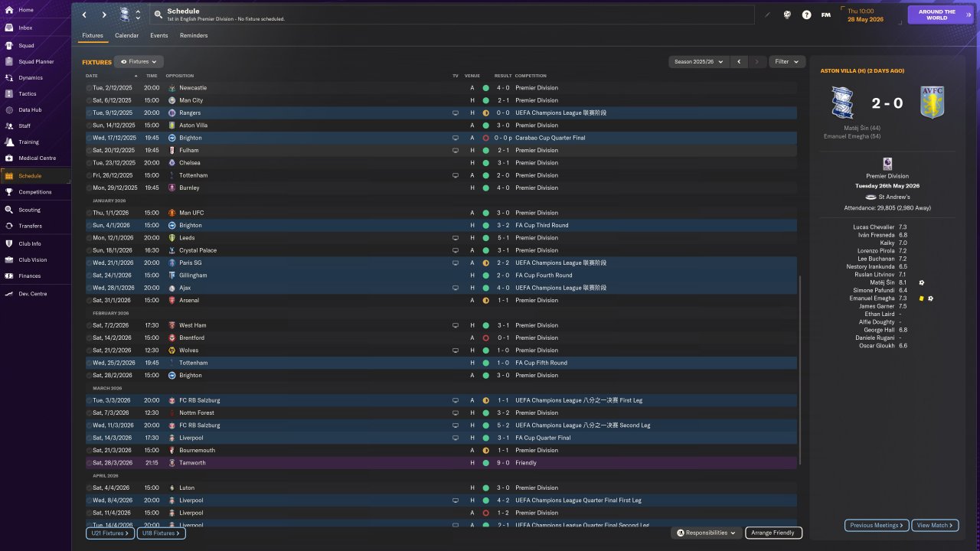Click the Around the World button

pos(940,15)
